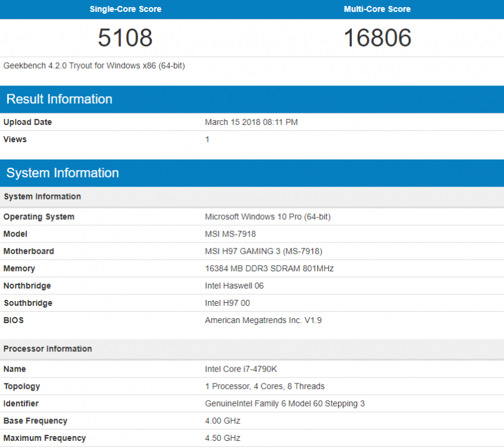Click the Upload Date label
504x448 pixels.
click(27, 122)
